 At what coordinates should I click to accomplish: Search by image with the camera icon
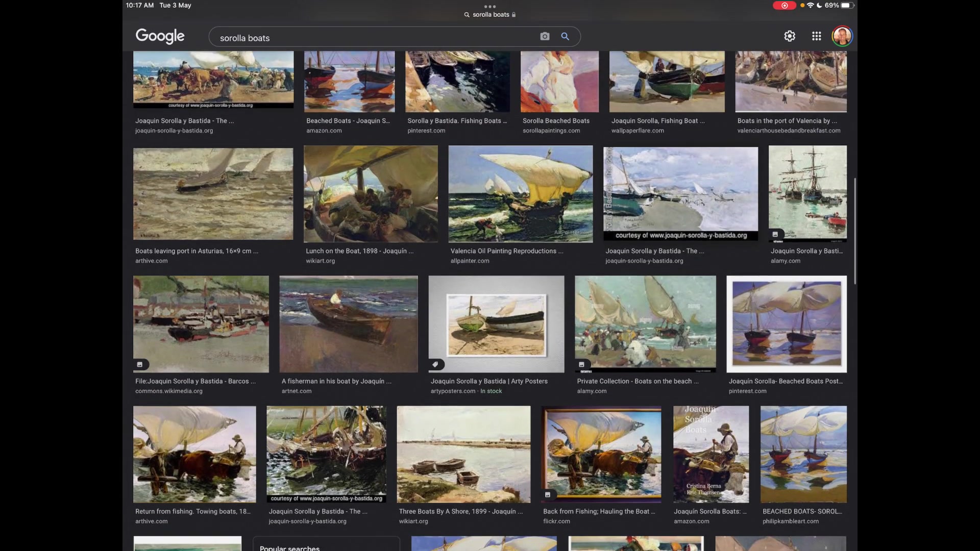(545, 36)
